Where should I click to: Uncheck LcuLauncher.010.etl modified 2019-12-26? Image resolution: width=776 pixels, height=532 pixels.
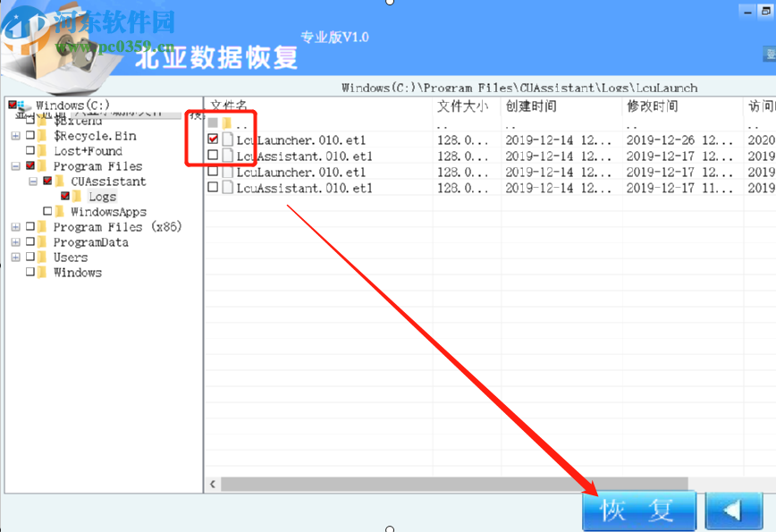click(214, 139)
